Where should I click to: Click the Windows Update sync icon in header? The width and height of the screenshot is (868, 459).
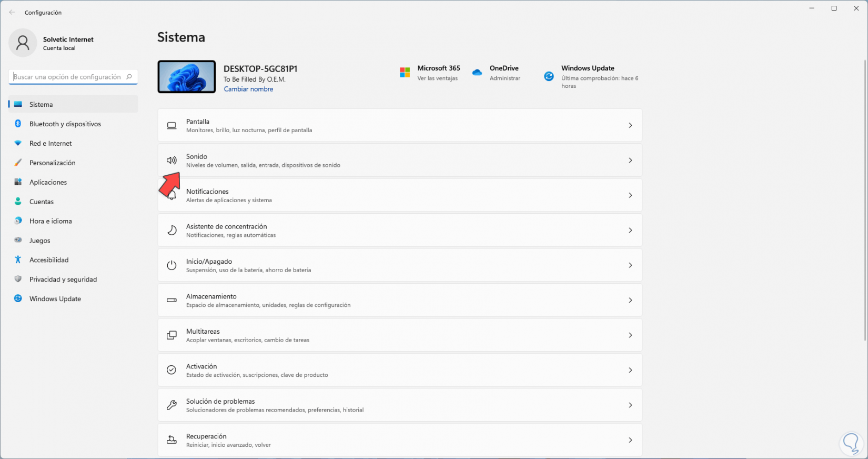pyautogui.click(x=549, y=76)
